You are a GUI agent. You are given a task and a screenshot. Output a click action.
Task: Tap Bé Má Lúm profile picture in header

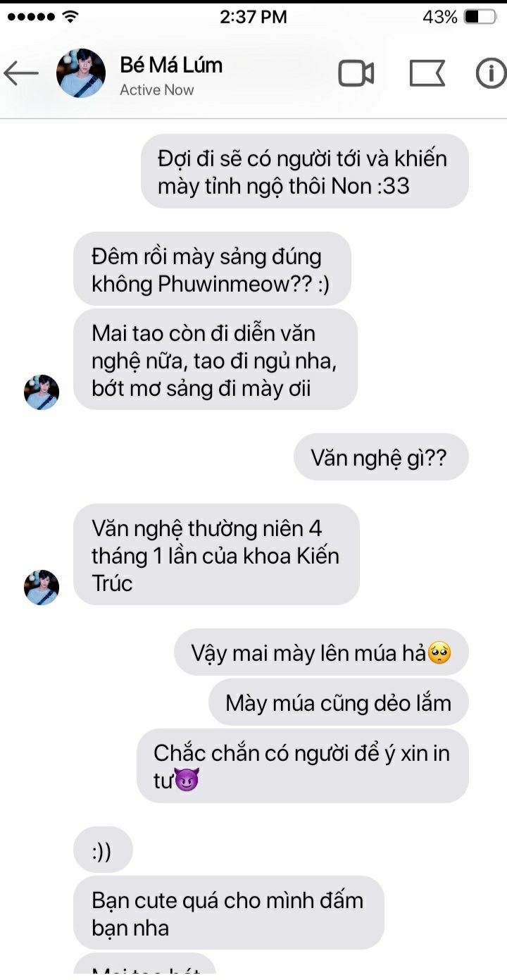81,73
